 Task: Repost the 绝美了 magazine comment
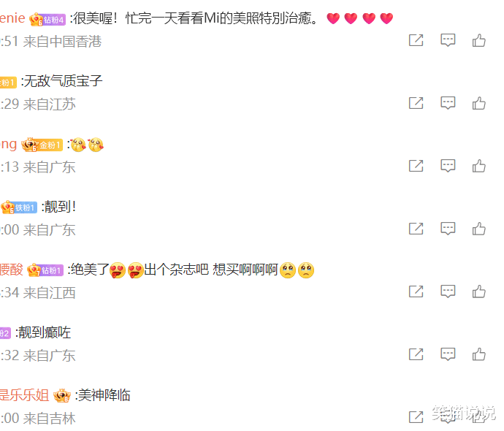click(x=416, y=291)
